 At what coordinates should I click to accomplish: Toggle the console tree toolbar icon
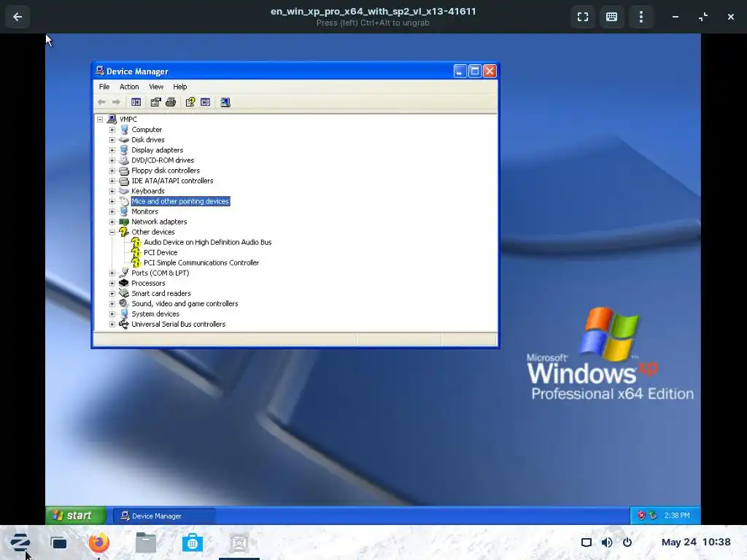pos(136,102)
